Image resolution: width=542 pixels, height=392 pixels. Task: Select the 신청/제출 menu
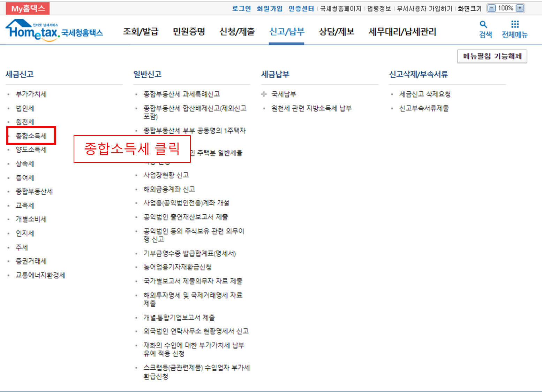(237, 31)
